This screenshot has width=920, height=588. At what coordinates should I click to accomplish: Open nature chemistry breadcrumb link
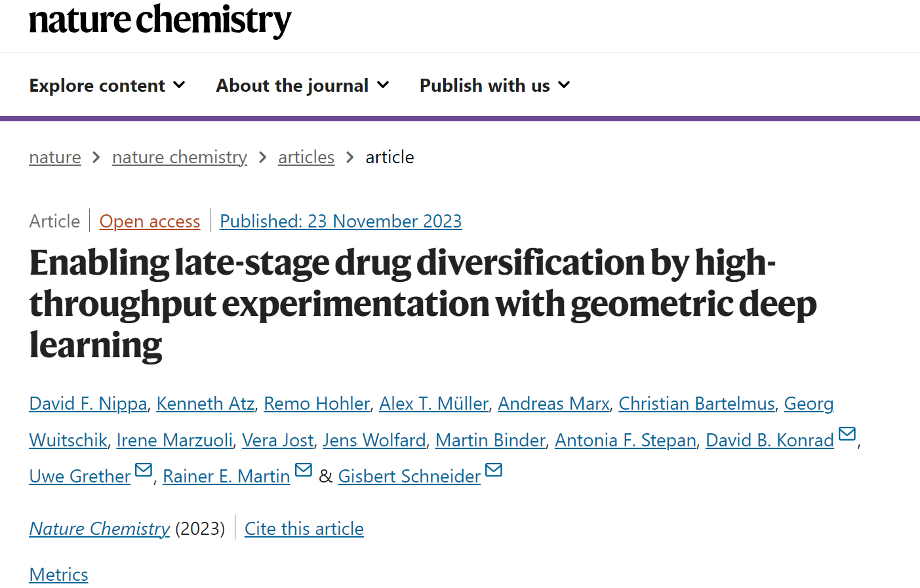tap(180, 157)
